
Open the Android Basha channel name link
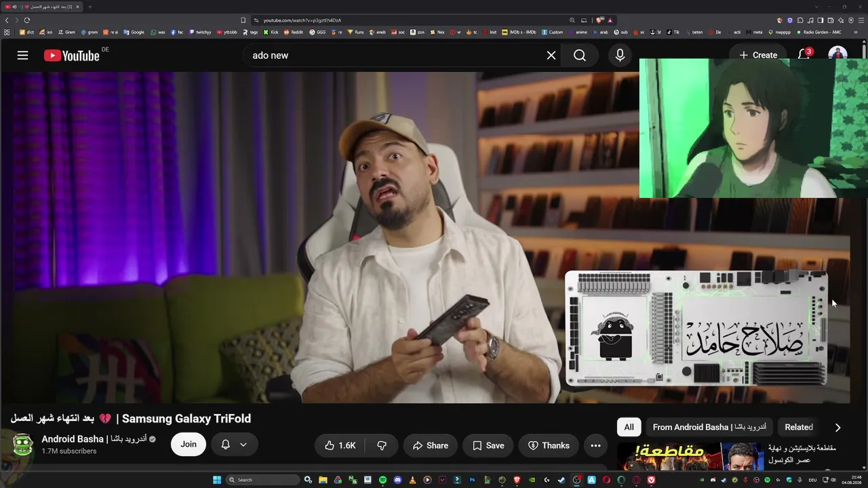pos(94,439)
